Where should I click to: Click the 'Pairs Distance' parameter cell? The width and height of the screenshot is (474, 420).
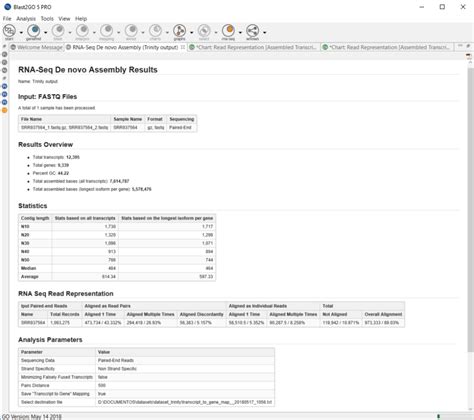tap(57, 385)
